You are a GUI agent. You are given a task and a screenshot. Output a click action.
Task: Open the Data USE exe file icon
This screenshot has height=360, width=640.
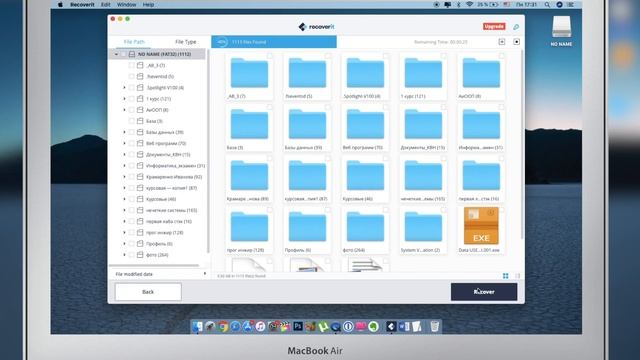tap(481, 226)
